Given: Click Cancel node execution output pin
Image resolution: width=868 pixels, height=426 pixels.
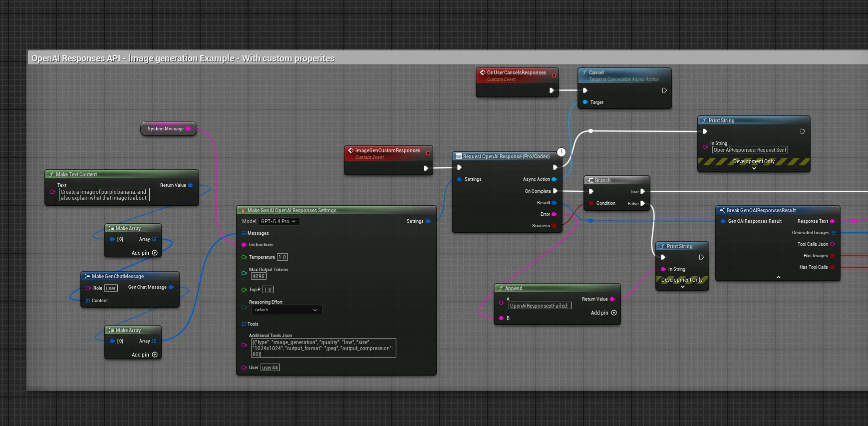Looking at the screenshot, I should 664,90.
